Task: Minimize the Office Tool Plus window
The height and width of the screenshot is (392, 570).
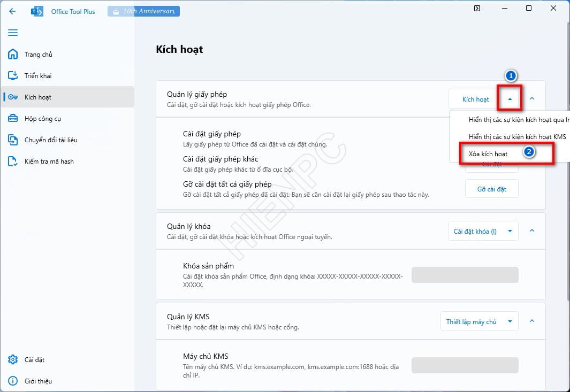Action: click(x=505, y=9)
